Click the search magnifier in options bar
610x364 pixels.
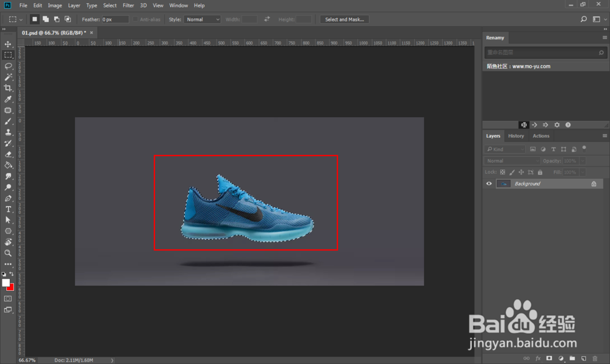tap(584, 19)
